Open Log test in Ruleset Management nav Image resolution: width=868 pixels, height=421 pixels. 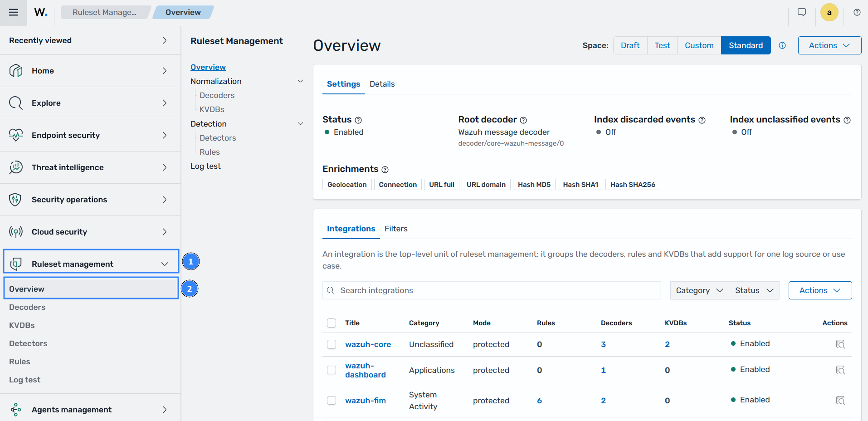pos(205,166)
